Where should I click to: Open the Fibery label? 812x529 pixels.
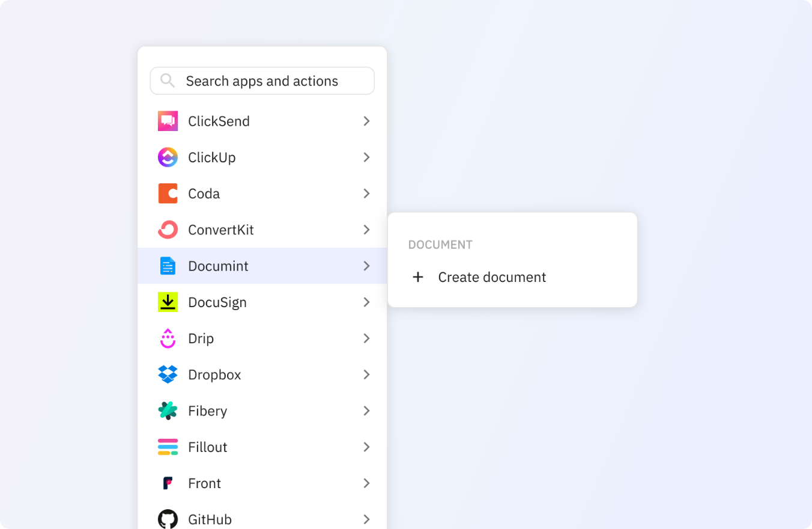[x=207, y=411]
